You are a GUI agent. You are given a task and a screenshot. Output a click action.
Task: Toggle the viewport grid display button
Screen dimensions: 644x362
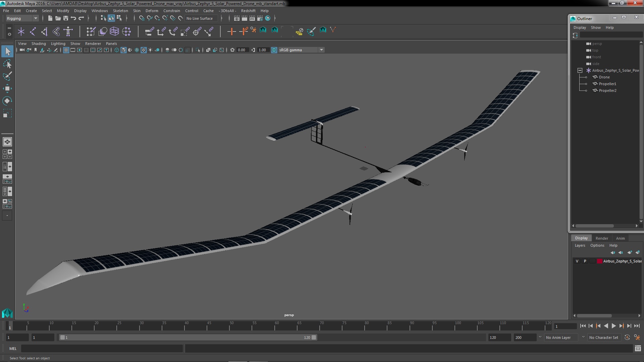[66, 50]
